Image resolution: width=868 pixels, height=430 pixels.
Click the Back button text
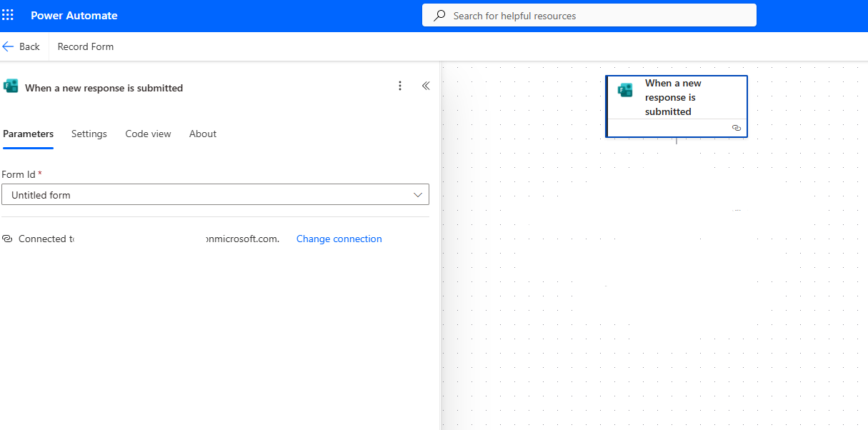point(29,46)
